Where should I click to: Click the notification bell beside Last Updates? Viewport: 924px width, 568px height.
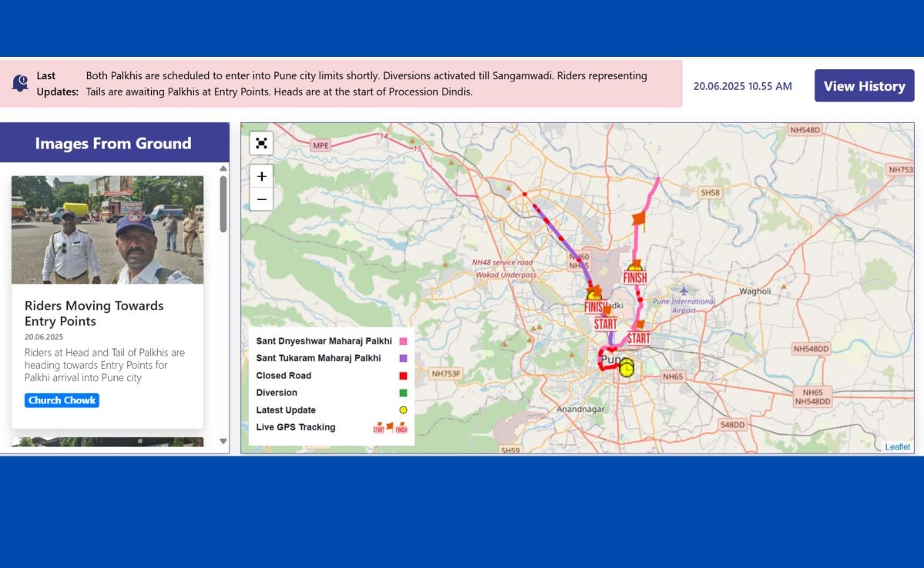20,83
